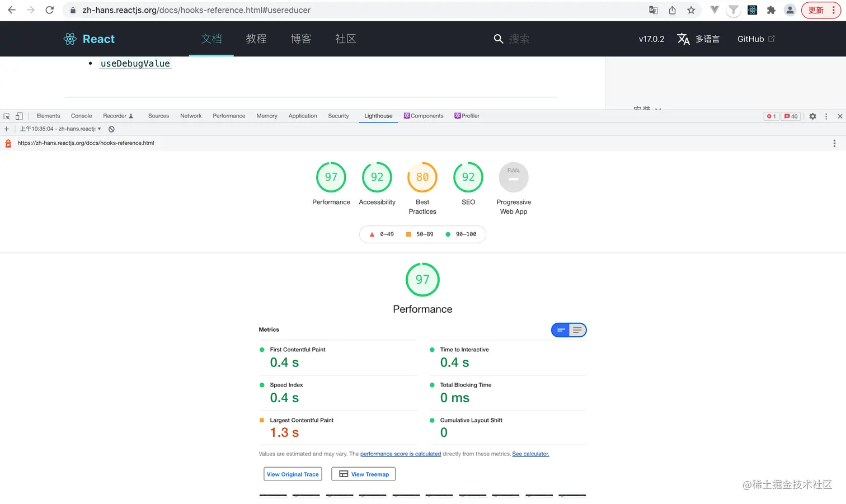This screenshot has width=846, height=504.
Task: Open the Network tab
Action: tap(191, 116)
